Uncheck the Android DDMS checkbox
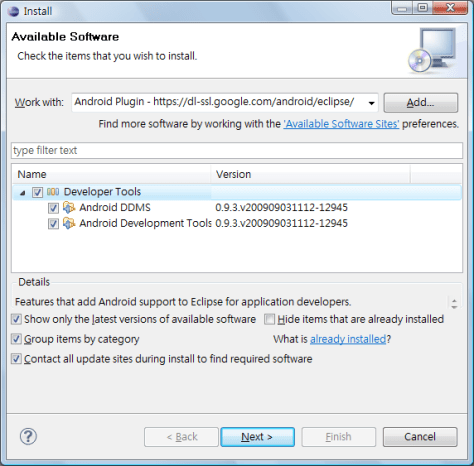Viewport: 474px width, 466px height. [x=53, y=208]
